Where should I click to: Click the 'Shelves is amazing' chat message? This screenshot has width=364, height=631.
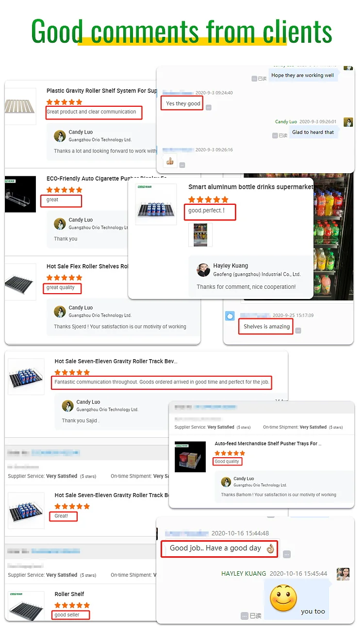[x=266, y=327]
